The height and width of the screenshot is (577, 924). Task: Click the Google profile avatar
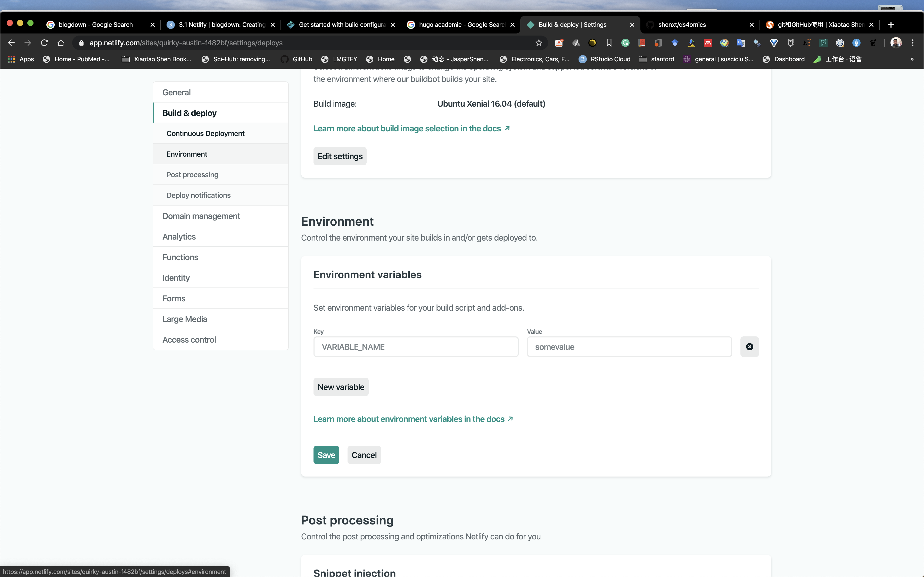(896, 43)
